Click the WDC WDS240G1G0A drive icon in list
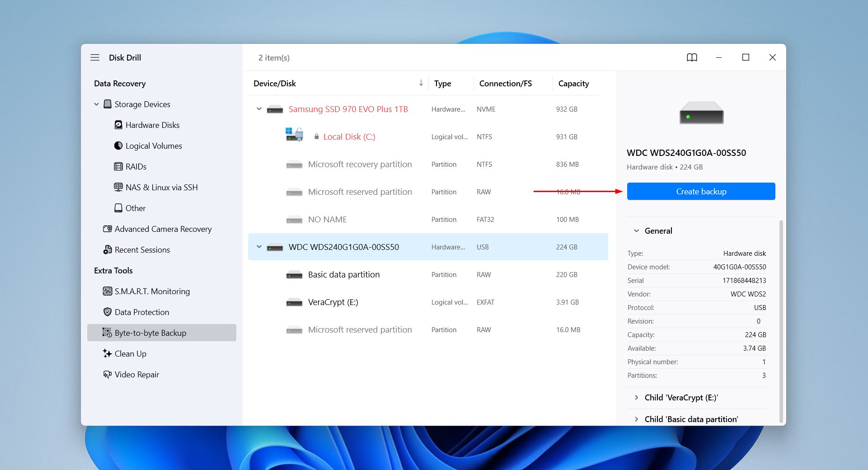This screenshot has width=868, height=470. click(x=275, y=247)
